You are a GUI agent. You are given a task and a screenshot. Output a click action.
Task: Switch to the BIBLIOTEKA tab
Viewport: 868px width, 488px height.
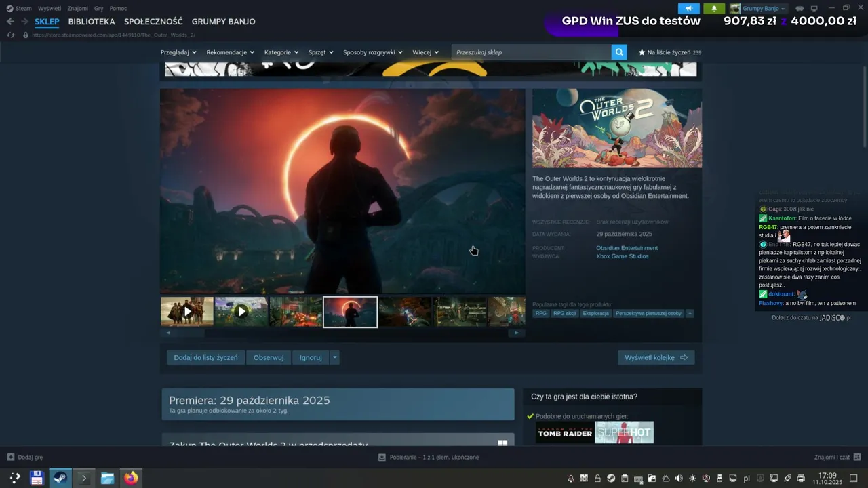pos(92,22)
